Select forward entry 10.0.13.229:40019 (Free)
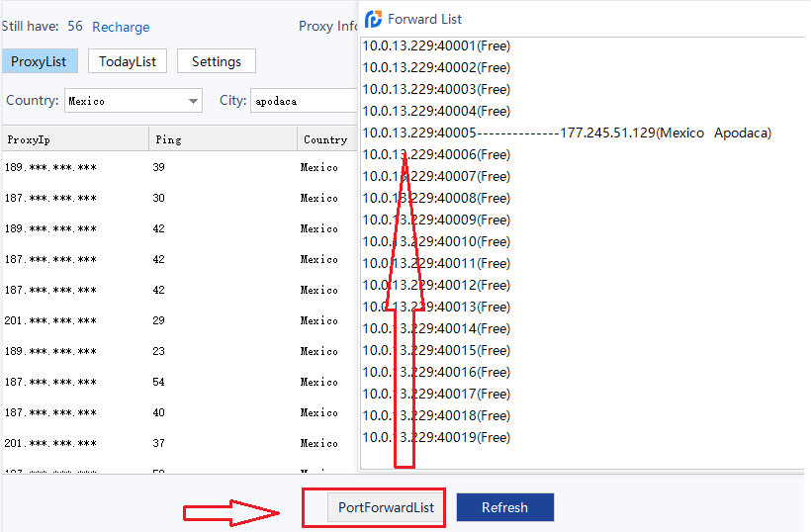The image size is (811, 532). 436,437
